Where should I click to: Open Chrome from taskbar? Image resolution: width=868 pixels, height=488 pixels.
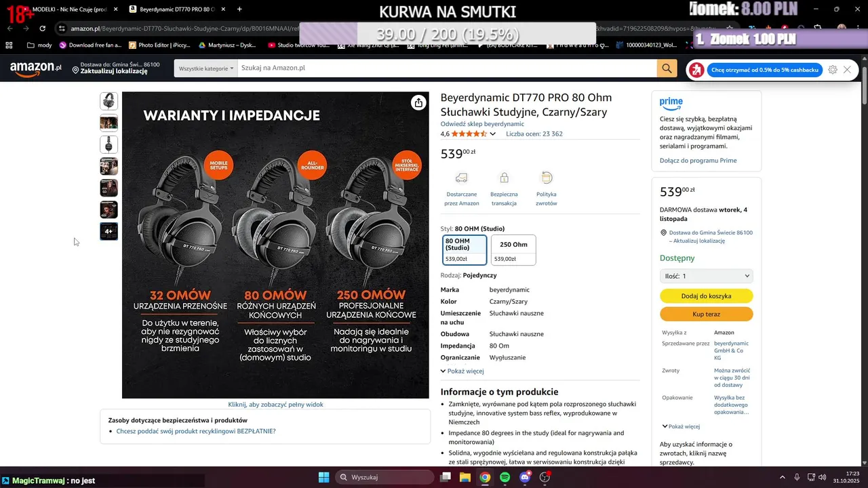tap(485, 477)
